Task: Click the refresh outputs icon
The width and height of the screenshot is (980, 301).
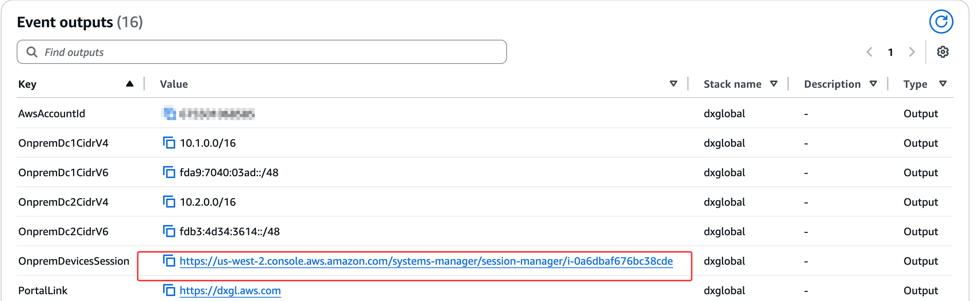Action: pos(941,22)
